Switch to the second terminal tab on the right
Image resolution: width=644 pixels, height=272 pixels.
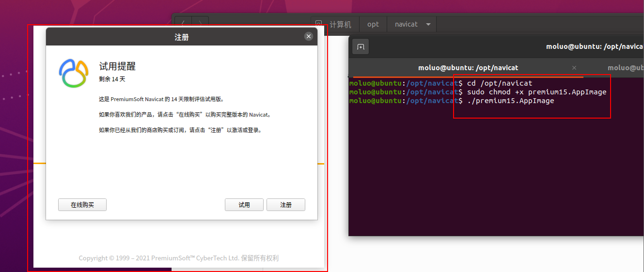pyautogui.click(x=625, y=68)
